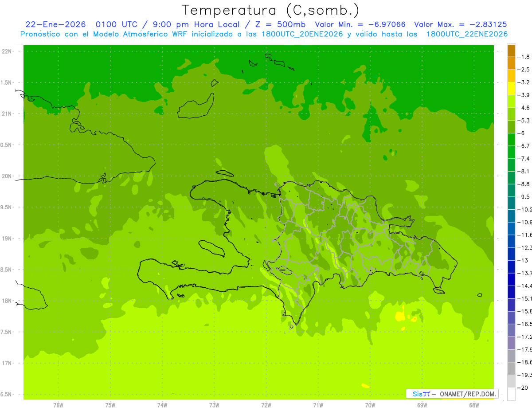The image size is (532, 411).
Task: Click the '71W' longitude axis label
Action: 318,405
